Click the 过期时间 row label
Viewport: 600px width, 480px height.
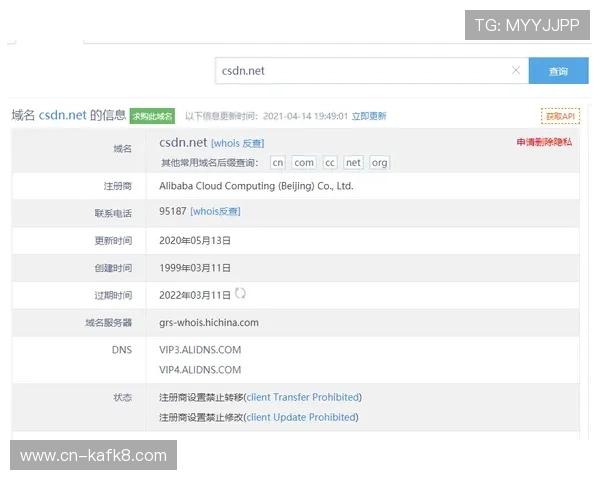tap(113, 295)
